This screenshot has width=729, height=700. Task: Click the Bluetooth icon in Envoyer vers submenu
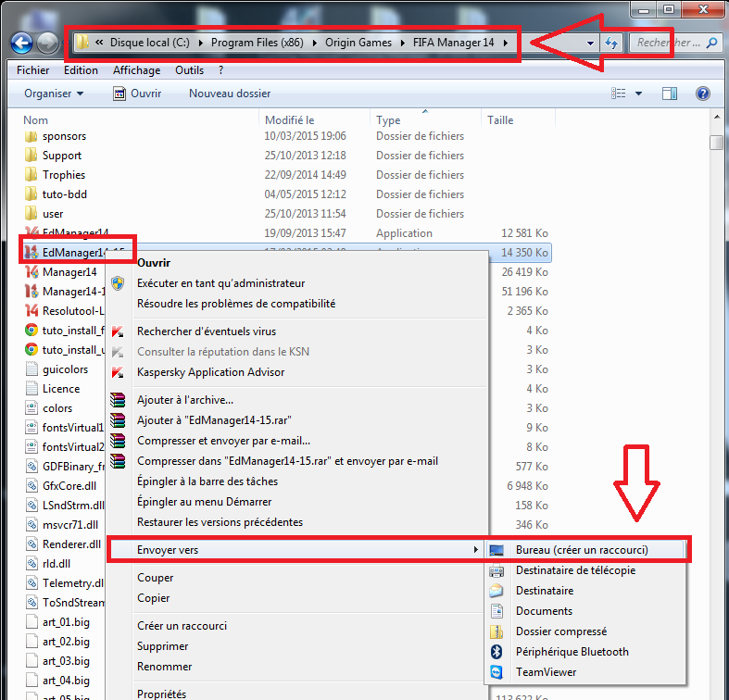coord(496,652)
